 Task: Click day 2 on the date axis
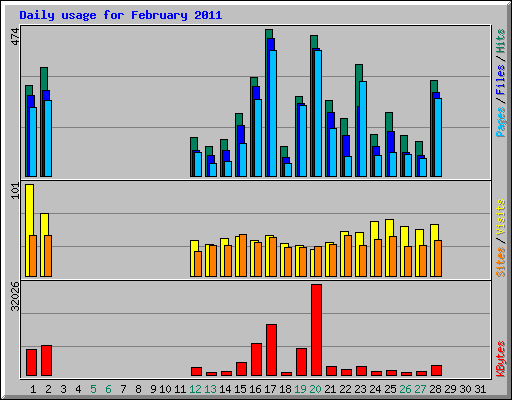pos(48,389)
